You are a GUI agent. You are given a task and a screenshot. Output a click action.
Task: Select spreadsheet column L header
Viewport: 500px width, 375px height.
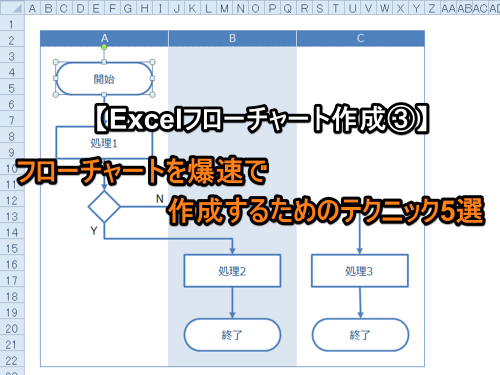[208, 8]
